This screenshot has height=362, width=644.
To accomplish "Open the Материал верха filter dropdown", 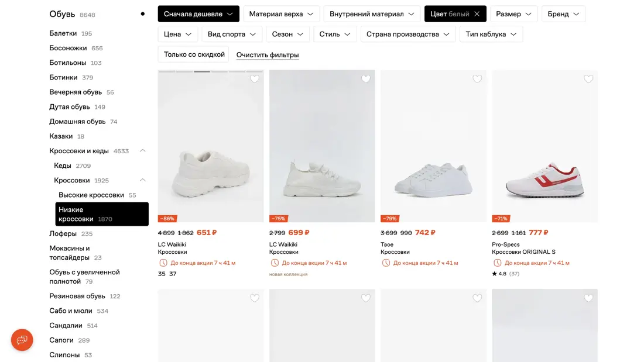I will tap(282, 14).
